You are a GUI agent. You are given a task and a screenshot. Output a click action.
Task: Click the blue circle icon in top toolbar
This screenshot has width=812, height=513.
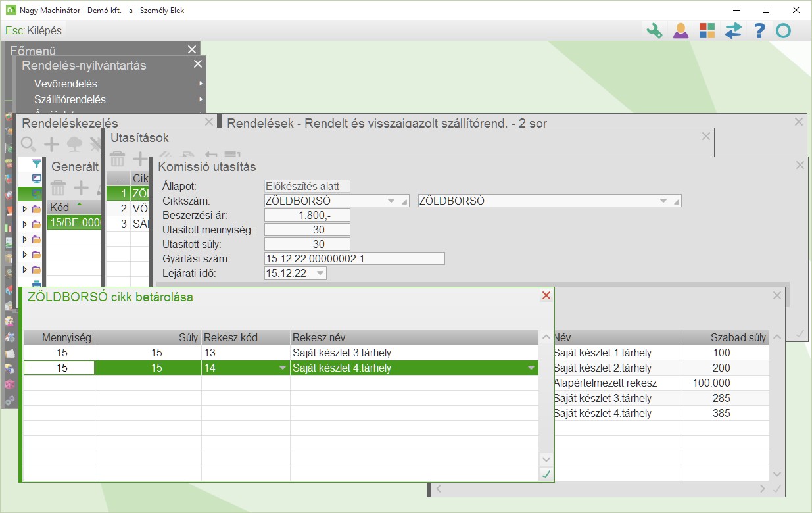pyautogui.click(x=783, y=31)
